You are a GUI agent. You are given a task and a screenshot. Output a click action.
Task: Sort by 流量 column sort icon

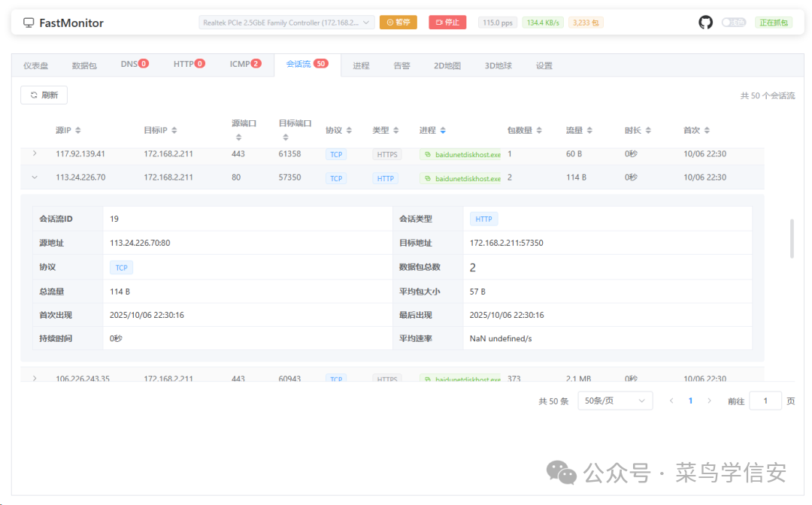pyautogui.click(x=589, y=131)
